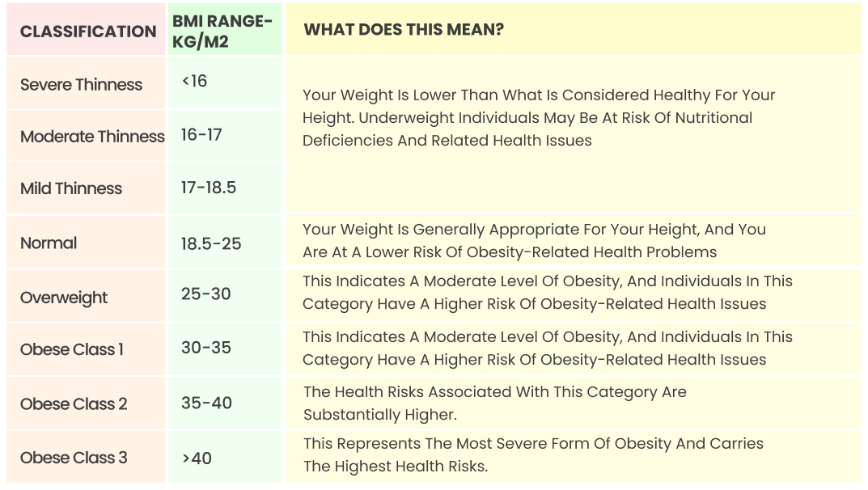
Task: Select the 35-40 BMI range cell
Action: [225, 403]
